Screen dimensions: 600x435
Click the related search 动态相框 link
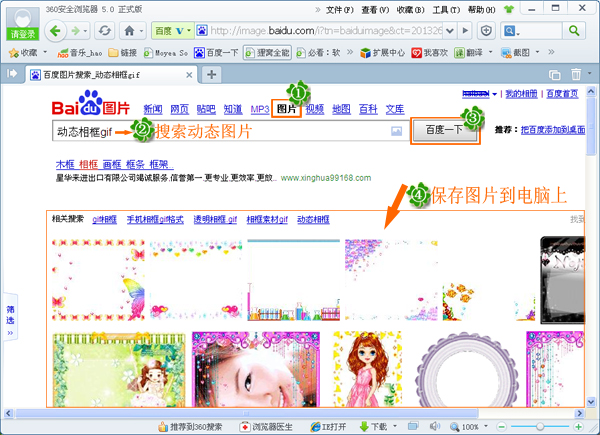pyautogui.click(x=313, y=219)
